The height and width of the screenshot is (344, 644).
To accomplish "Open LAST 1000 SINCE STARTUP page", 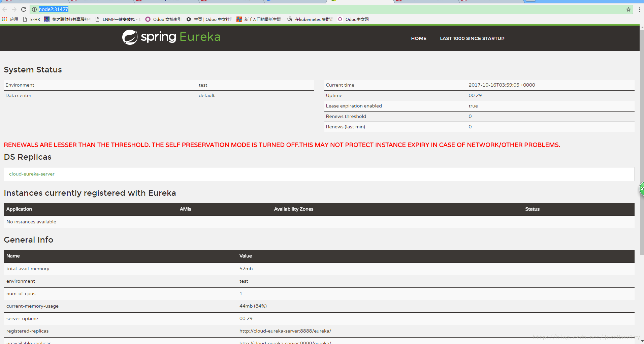I will click(x=472, y=38).
